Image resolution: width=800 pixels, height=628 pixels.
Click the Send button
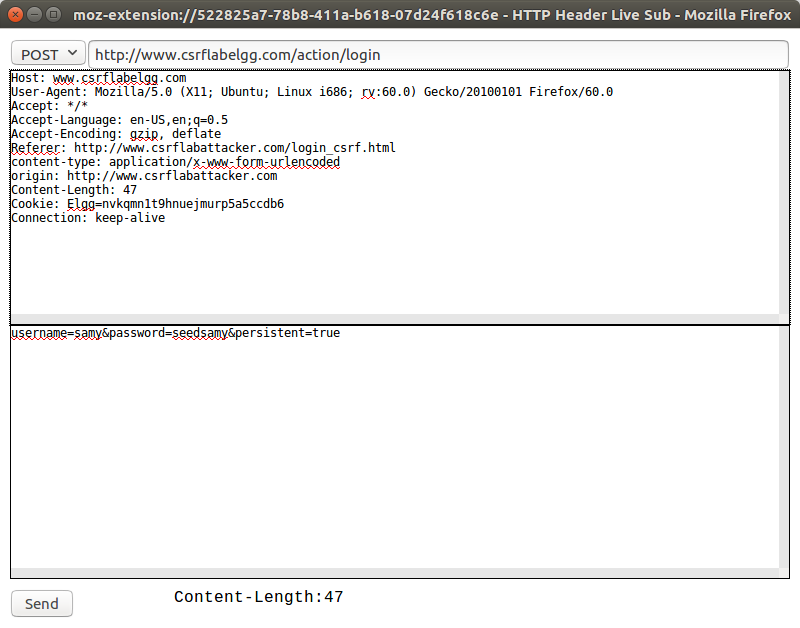click(x=42, y=604)
